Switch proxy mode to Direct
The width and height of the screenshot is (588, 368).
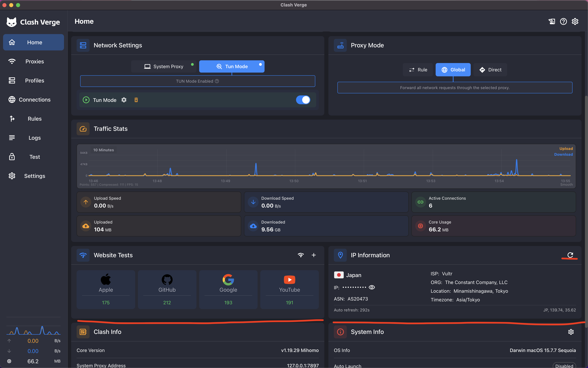click(490, 70)
